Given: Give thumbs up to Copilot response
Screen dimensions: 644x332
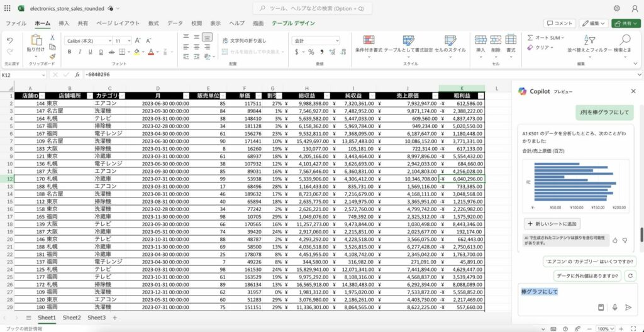Looking at the screenshot, I should tap(615, 240).
